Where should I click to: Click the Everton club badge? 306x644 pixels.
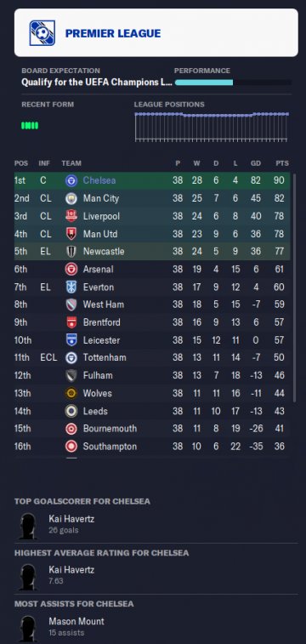click(x=71, y=287)
